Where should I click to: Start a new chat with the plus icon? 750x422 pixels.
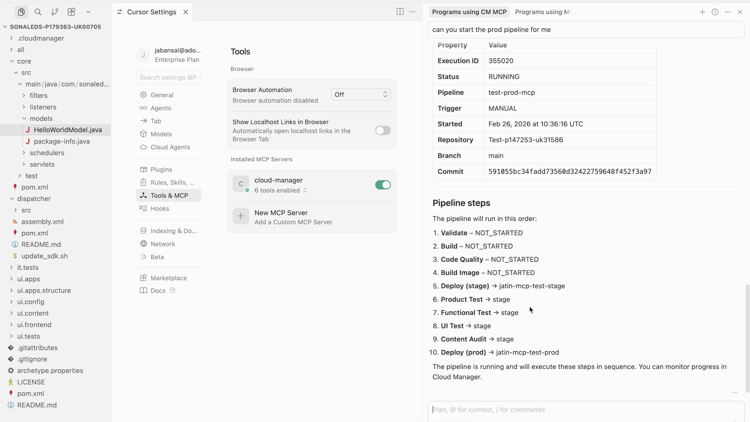pyautogui.click(x=702, y=12)
